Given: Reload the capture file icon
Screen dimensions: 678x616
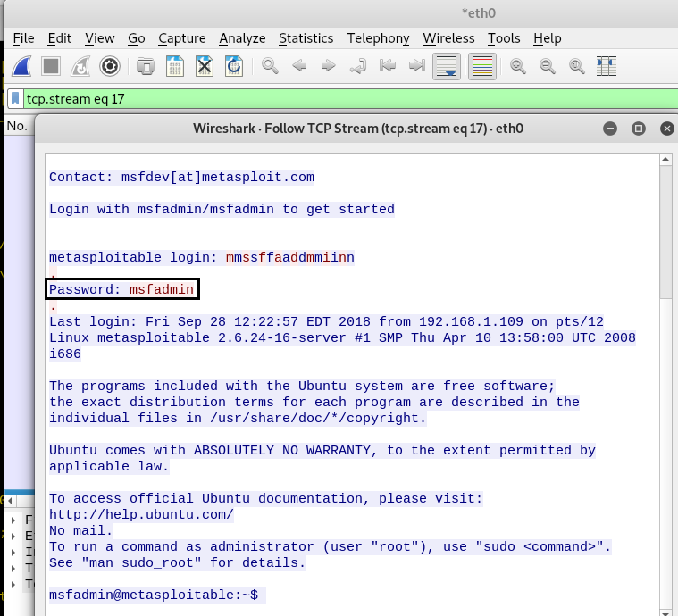Looking at the screenshot, I should click(234, 67).
